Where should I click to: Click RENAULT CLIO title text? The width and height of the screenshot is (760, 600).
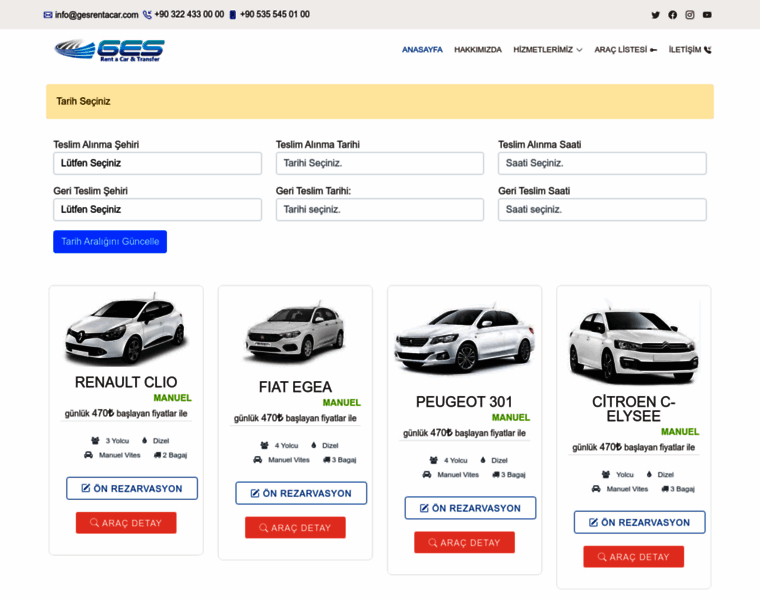pyautogui.click(x=126, y=382)
